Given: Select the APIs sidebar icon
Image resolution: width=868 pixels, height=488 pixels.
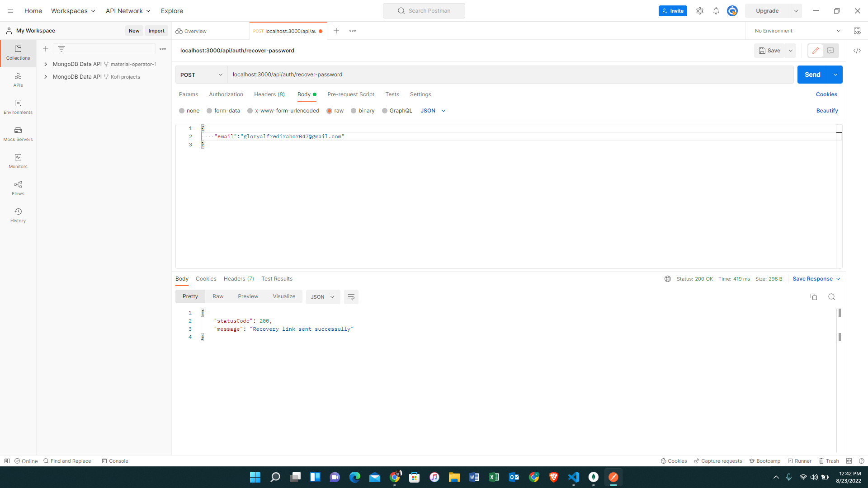Looking at the screenshot, I should [18, 80].
